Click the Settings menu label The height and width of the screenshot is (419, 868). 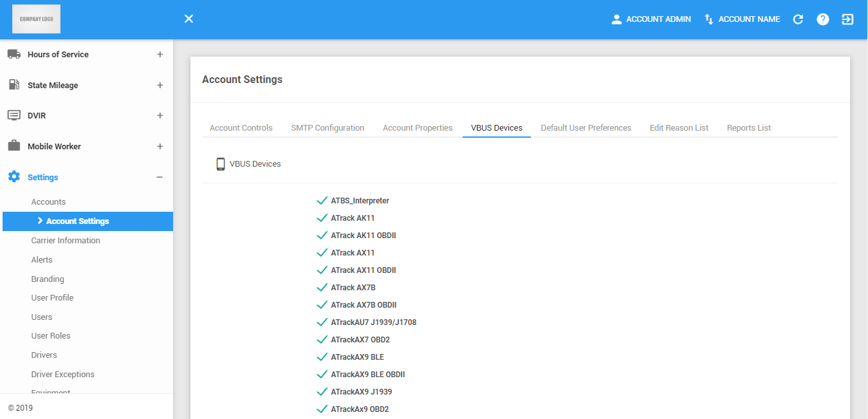(43, 177)
